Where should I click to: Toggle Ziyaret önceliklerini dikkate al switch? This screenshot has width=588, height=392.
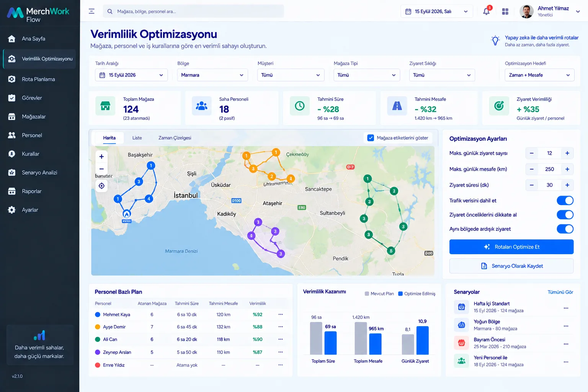point(565,215)
